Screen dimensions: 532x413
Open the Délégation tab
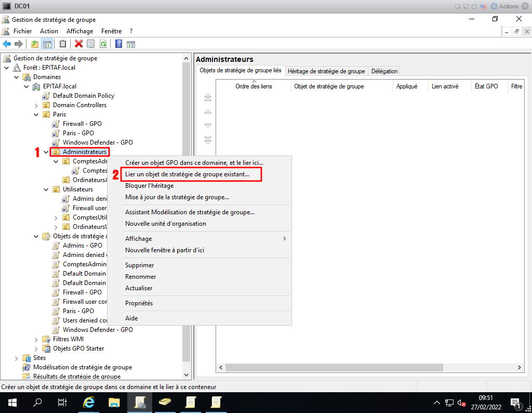pyautogui.click(x=384, y=71)
